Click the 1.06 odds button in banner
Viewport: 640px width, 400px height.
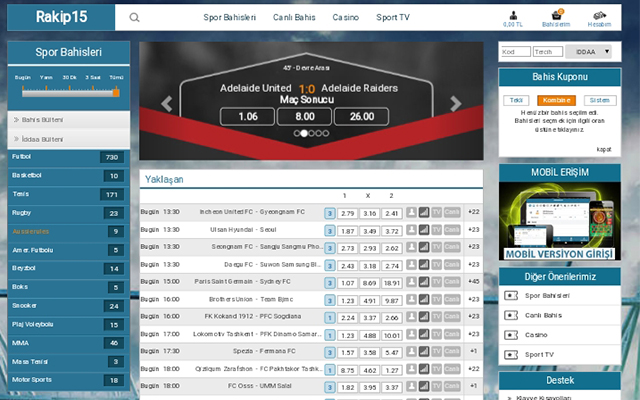[247, 116]
